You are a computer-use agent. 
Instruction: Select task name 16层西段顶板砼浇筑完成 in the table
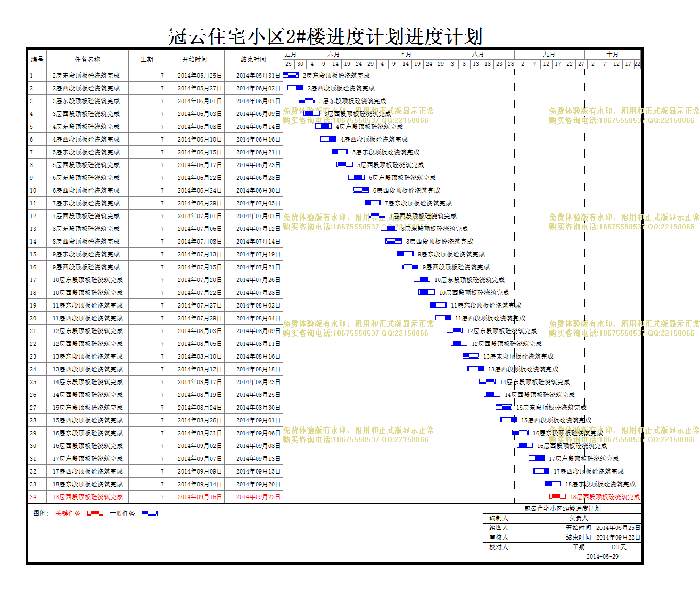(87, 446)
